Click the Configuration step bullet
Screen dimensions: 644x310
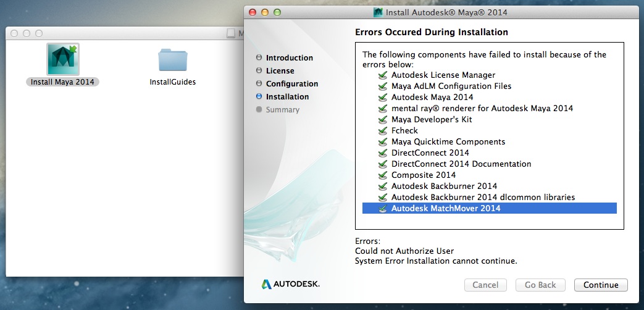(x=259, y=83)
